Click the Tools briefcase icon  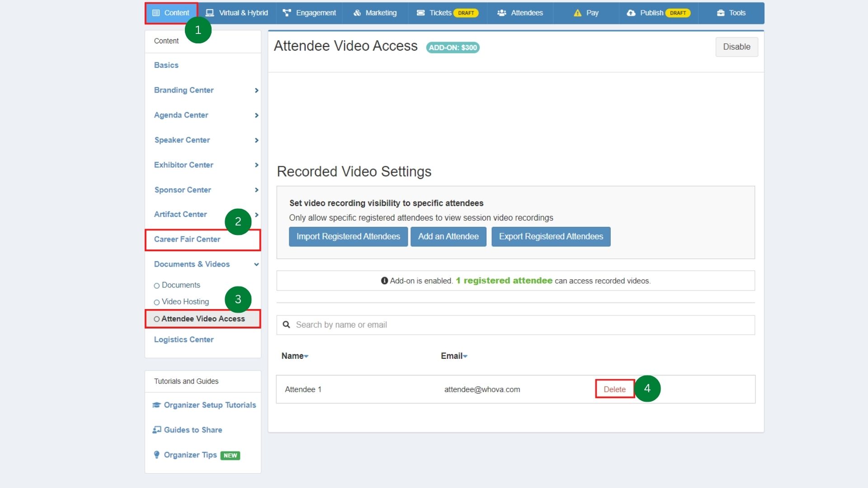coord(721,13)
